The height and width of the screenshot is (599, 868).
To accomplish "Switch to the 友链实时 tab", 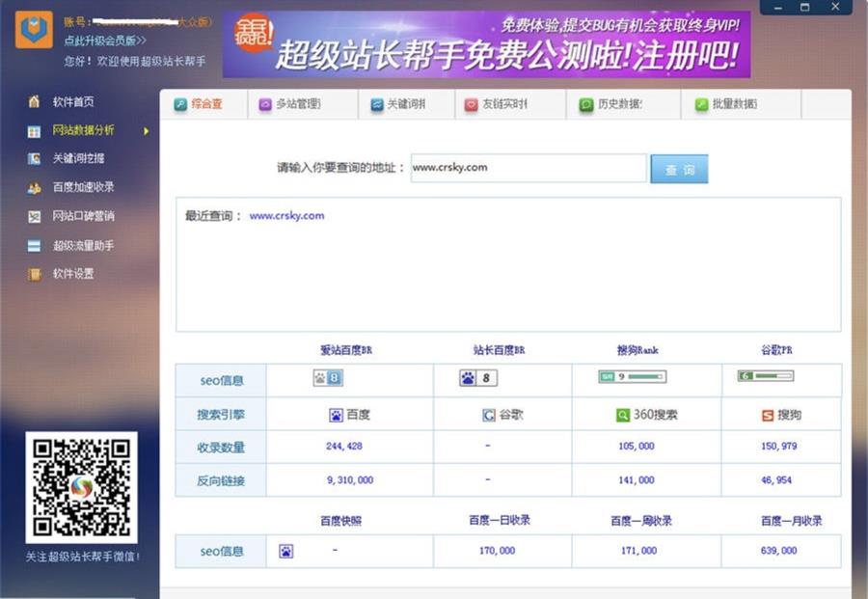I will pyautogui.click(x=510, y=104).
